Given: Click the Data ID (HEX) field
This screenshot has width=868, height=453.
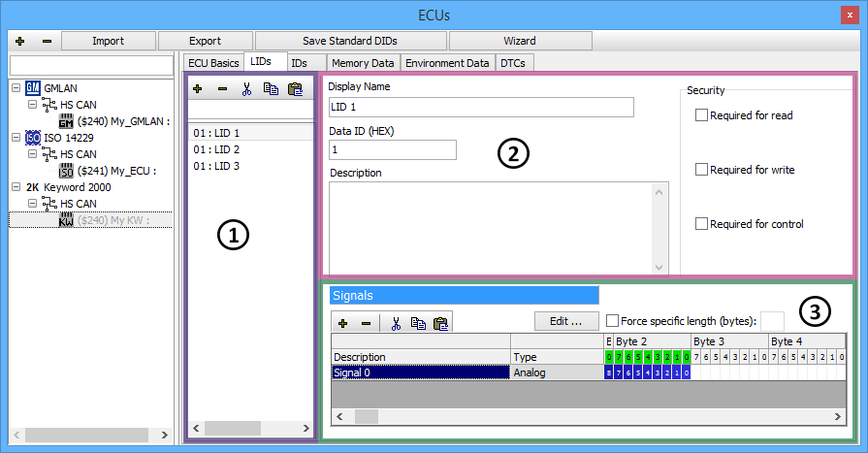Looking at the screenshot, I should coord(392,149).
